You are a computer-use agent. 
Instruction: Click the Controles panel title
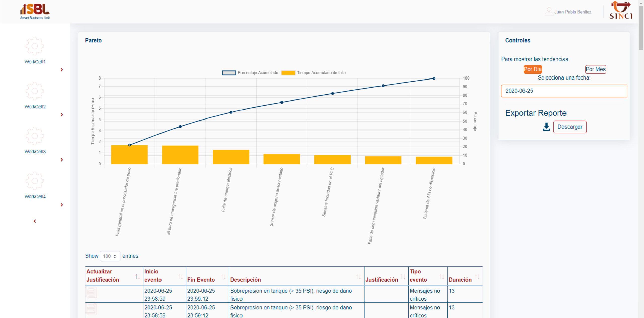point(518,41)
